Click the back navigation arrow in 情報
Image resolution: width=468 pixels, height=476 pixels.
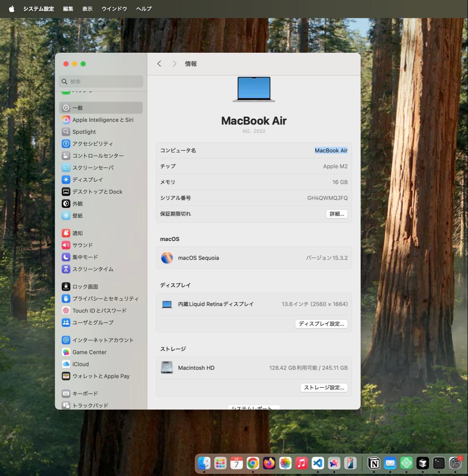159,63
